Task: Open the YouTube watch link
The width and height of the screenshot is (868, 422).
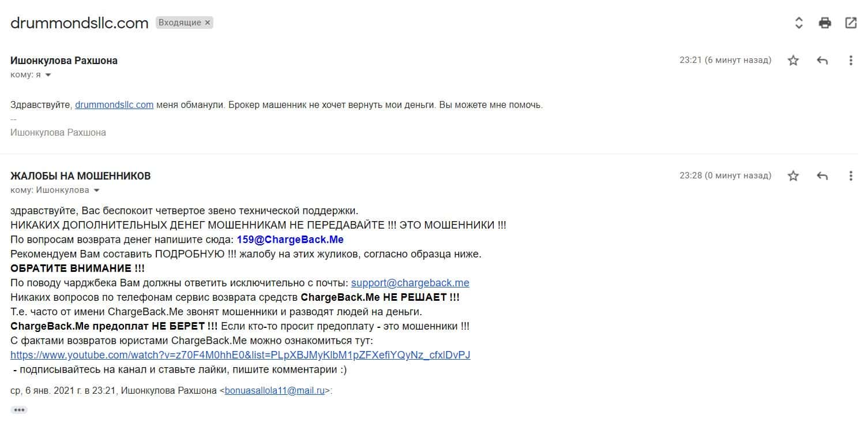Action: [x=241, y=355]
